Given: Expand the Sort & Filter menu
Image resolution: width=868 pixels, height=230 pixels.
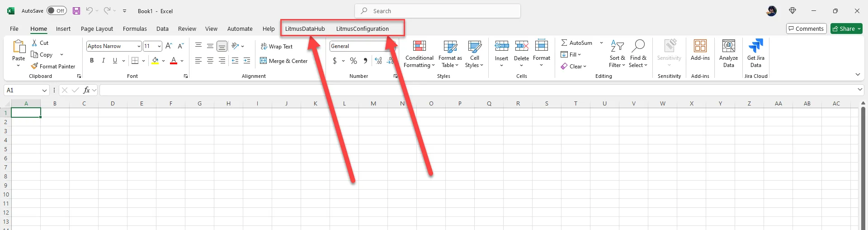Looking at the screenshot, I should tap(617, 53).
